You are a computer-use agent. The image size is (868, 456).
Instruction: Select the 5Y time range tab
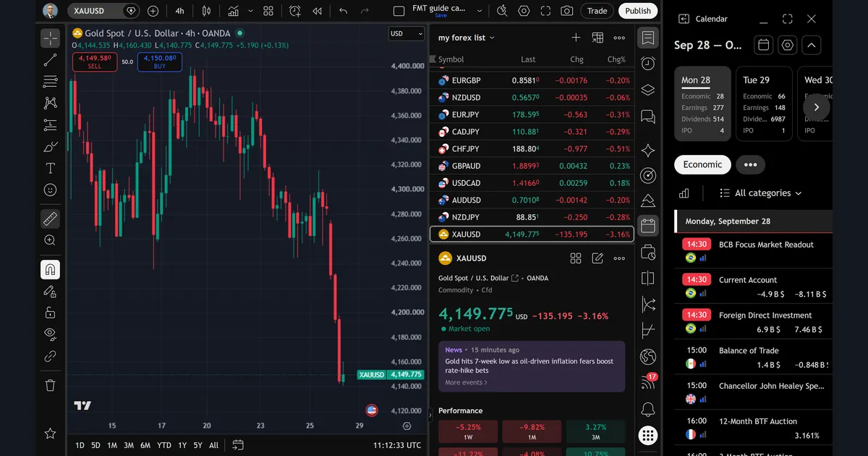pos(197,445)
